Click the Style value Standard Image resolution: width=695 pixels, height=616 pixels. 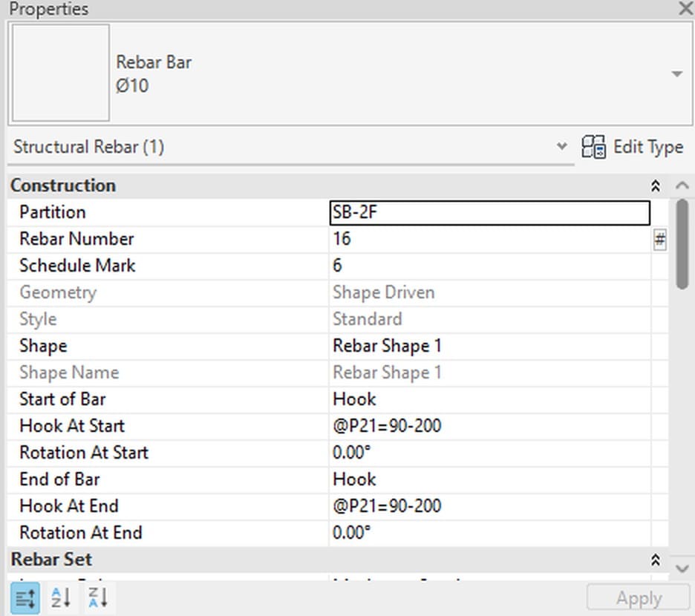tap(368, 319)
